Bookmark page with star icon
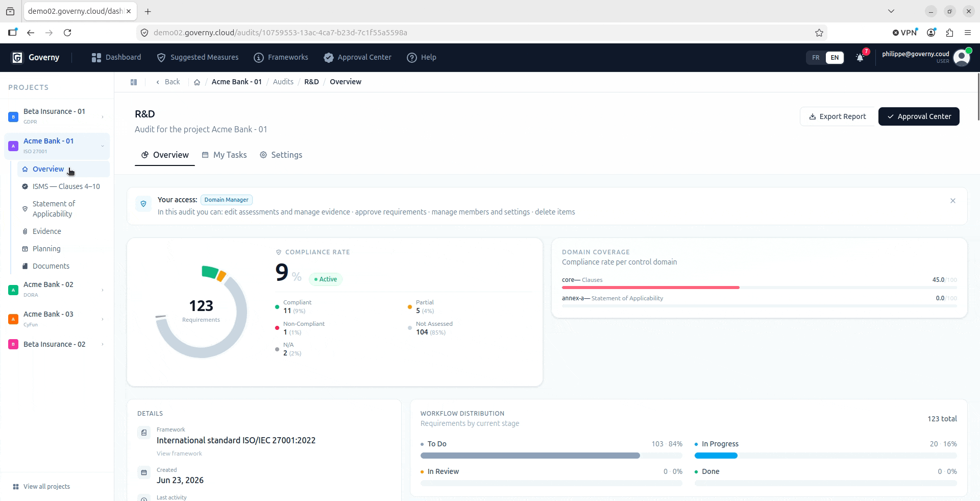Image resolution: width=980 pixels, height=501 pixels. [x=819, y=33]
